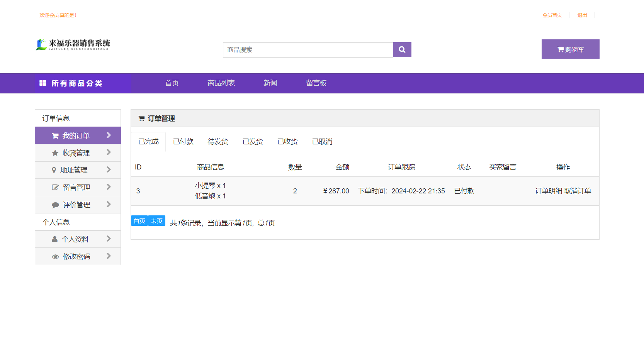Expand the 地址管理 chevron arrow
Image resolution: width=644 pixels, height=347 pixels.
(x=109, y=169)
